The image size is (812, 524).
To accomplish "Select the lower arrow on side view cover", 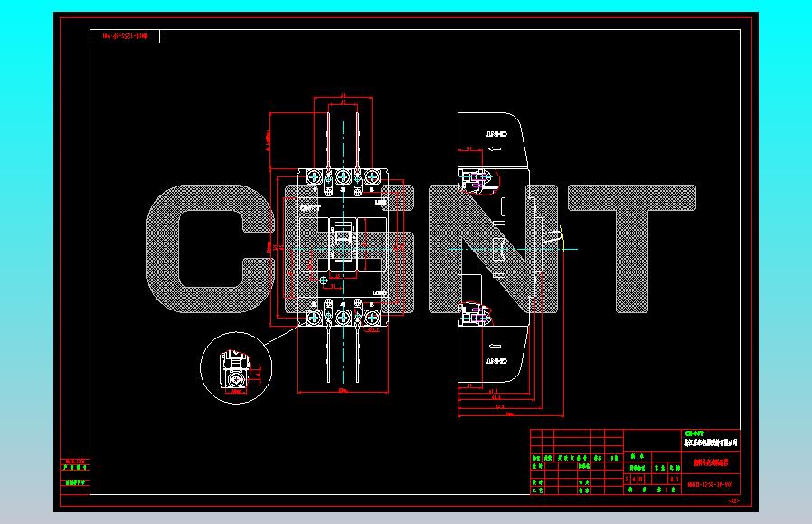I will pyautogui.click(x=496, y=346).
